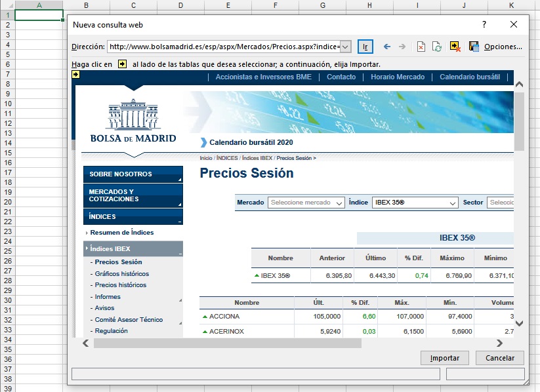The height and width of the screenshot is (392, 540).
Task: Open the Sector selection dropdown
Action: tap(501, 203)
